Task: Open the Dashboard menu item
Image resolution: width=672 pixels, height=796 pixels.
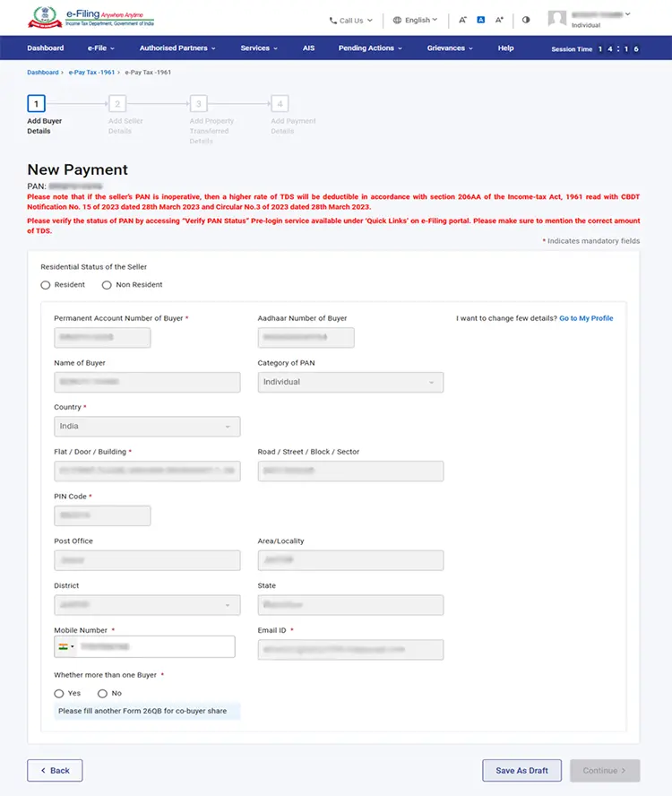Action: coord(46,48)
